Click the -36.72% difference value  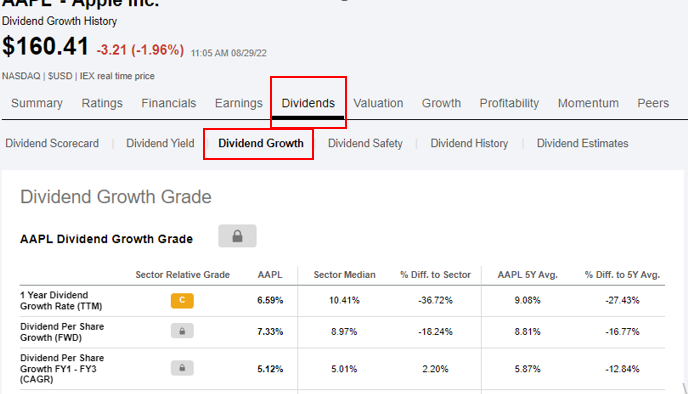[435, 301]
